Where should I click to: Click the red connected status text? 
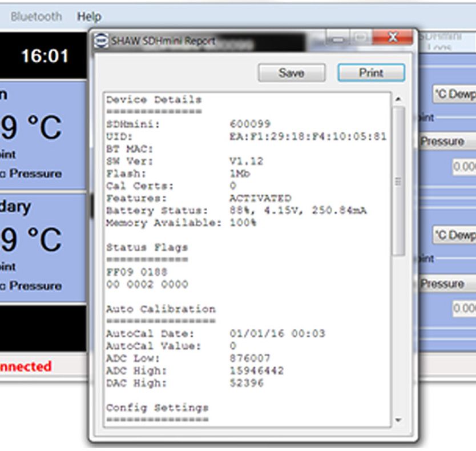26,367
